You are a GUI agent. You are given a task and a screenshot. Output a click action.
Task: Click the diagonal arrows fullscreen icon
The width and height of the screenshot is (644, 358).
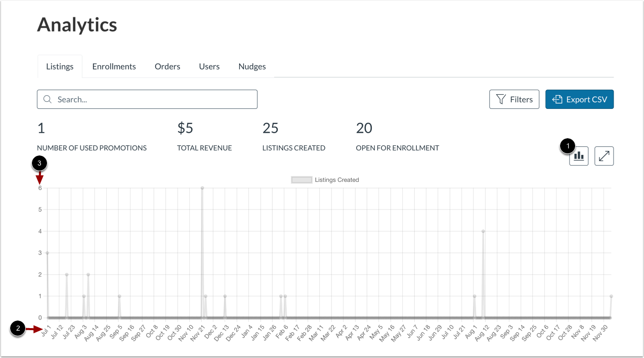coord(604,156)
